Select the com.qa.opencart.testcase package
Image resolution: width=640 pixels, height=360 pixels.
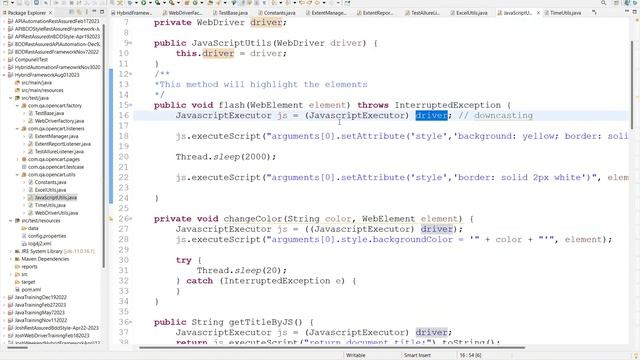[x=56, y=167]
